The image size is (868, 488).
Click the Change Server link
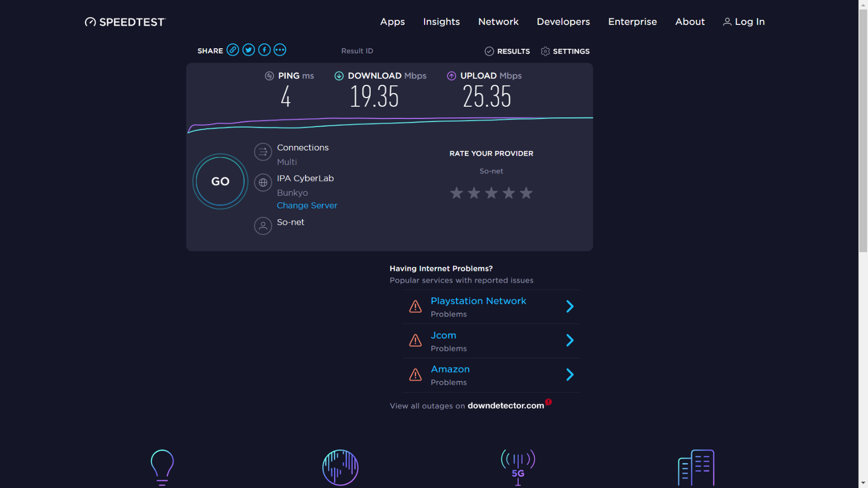pyautogui.click(x=307, y=205)
